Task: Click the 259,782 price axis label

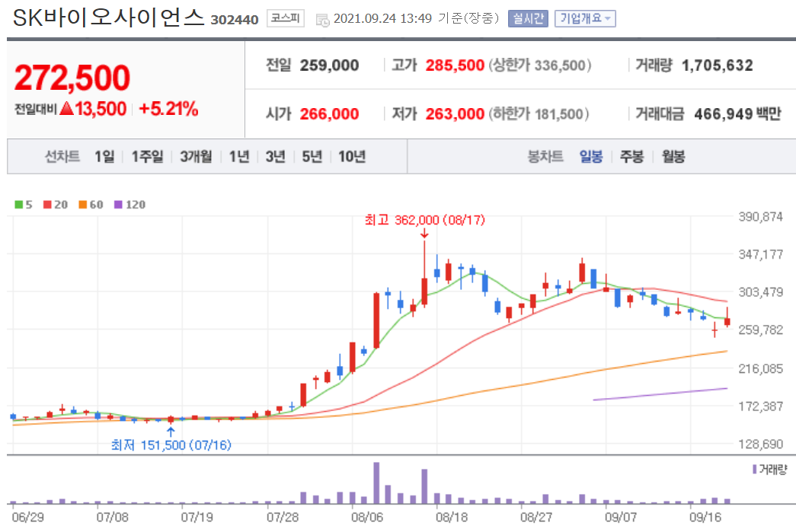Action: point(760,330)
